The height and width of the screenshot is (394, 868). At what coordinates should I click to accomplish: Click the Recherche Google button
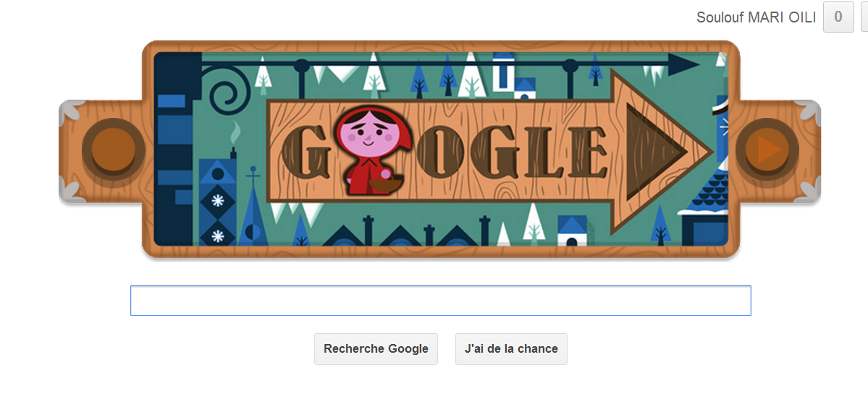pyautogui.click(x=376, y=348)
